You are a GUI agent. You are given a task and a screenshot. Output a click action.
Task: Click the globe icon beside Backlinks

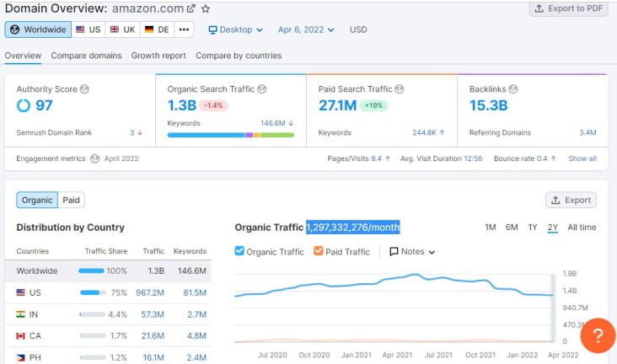click(x=513, y=89)
